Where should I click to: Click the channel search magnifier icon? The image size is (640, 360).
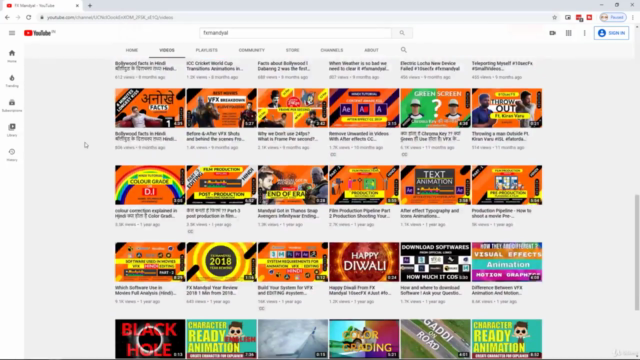(403, 50)
